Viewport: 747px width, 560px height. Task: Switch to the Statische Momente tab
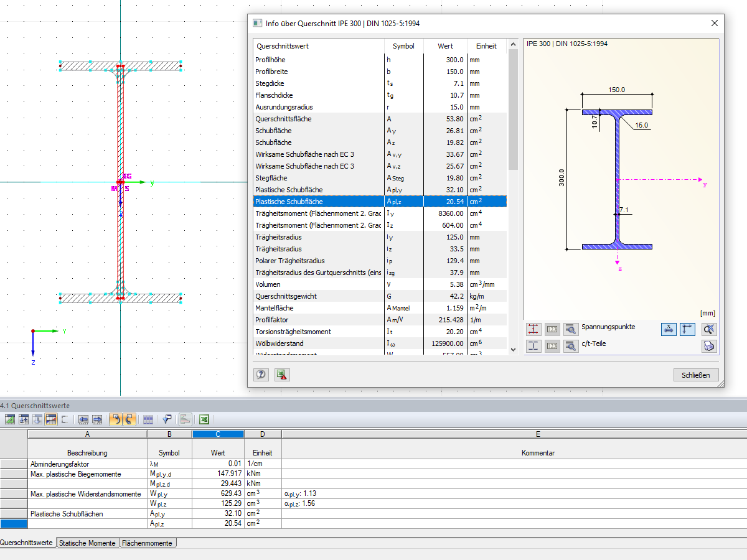click(87, 543)
